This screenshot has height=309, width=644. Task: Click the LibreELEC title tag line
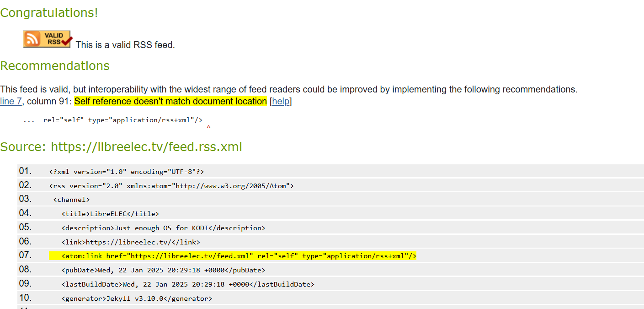[x=110, y=214]
